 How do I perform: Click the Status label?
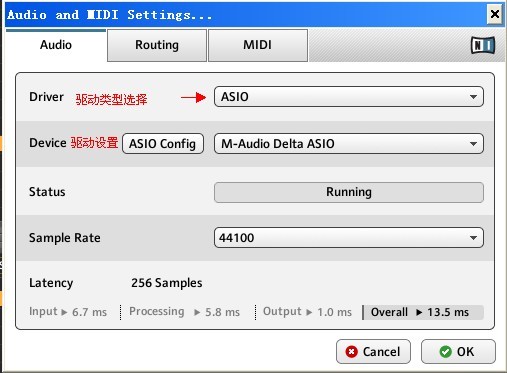pos(47,192)
